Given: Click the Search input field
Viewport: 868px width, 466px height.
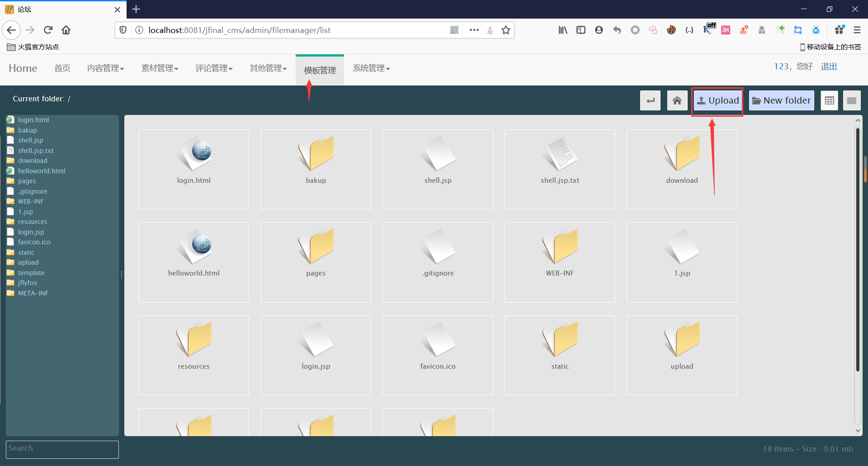Looking at the screenshot, I should pyautogui.click(x=62, y=449).
